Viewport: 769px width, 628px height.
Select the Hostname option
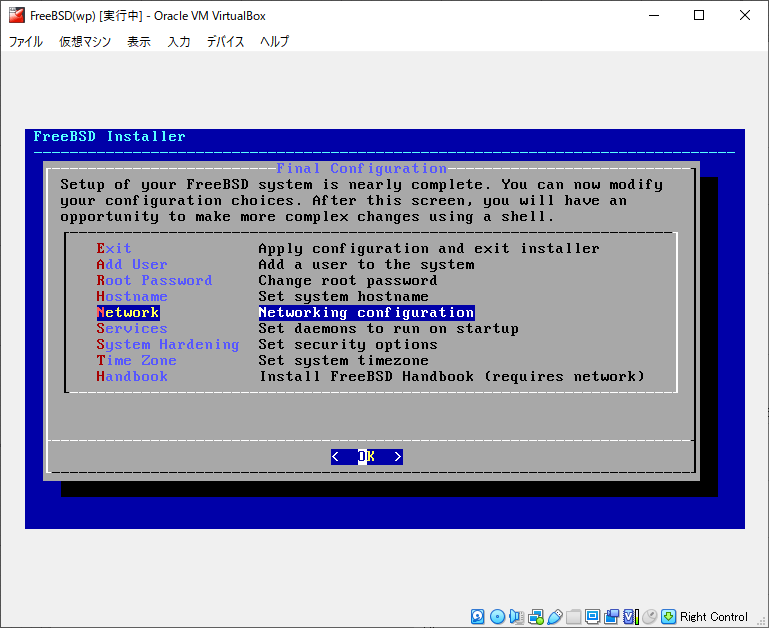pos(132,296)
